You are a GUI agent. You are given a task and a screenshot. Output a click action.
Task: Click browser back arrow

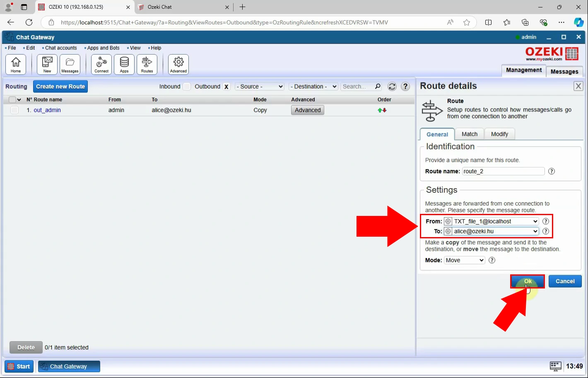[11, 22]
